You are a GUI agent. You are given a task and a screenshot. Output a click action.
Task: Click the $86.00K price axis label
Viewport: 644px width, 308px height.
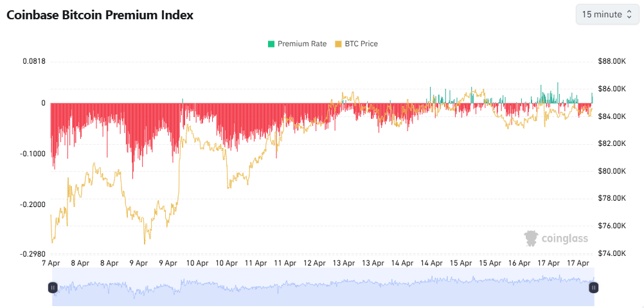coord(612,89)
